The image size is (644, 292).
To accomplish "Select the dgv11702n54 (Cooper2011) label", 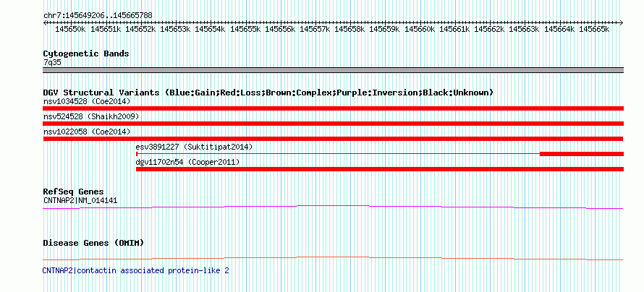I will (187, 163).
